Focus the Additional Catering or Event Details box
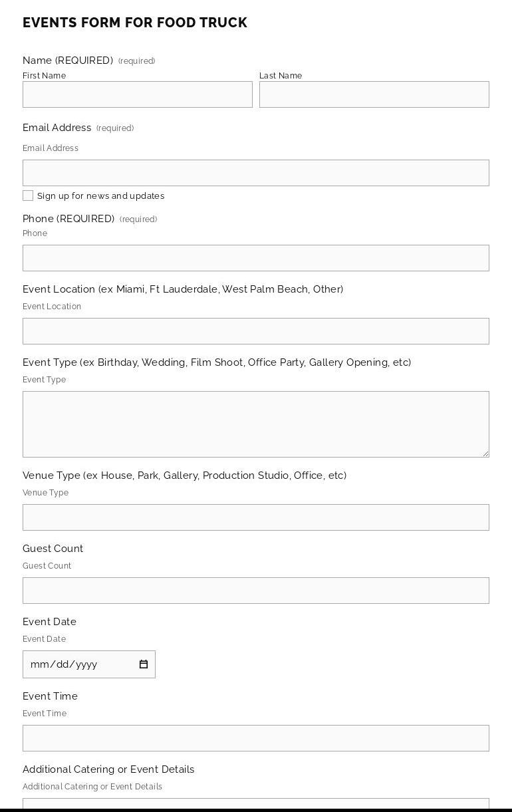512x812 pixels. click(256, 803)
